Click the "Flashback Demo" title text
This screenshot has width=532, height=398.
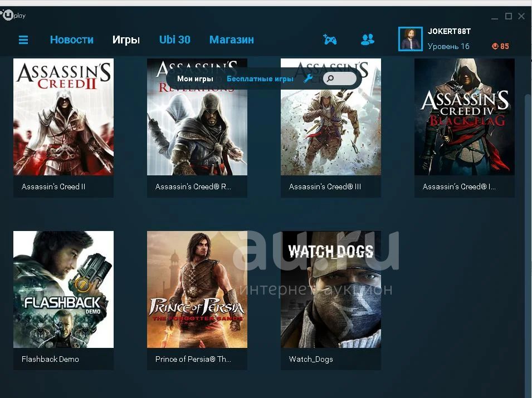click(50, 359)
